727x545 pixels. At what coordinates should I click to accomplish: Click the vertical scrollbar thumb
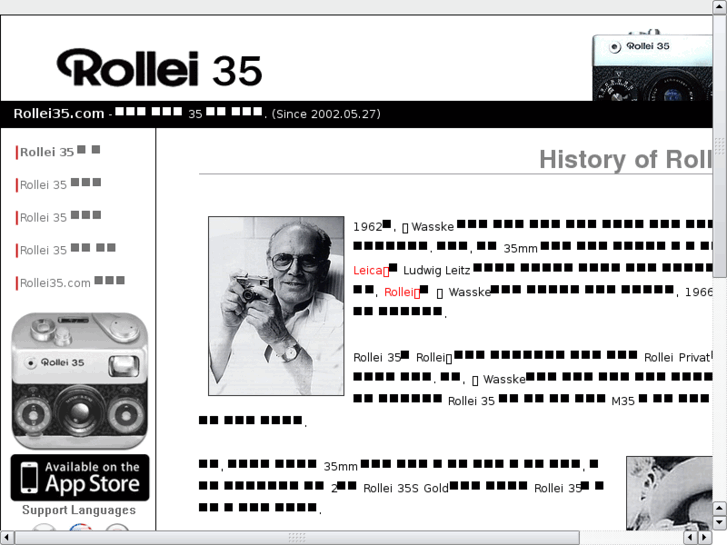tap(719, 146)
